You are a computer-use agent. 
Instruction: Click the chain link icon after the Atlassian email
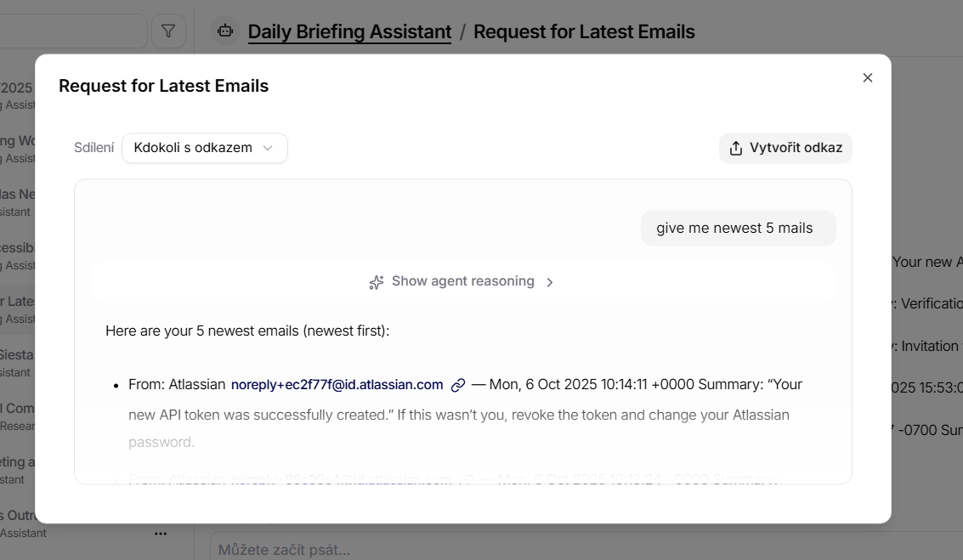tap(458, 385)
